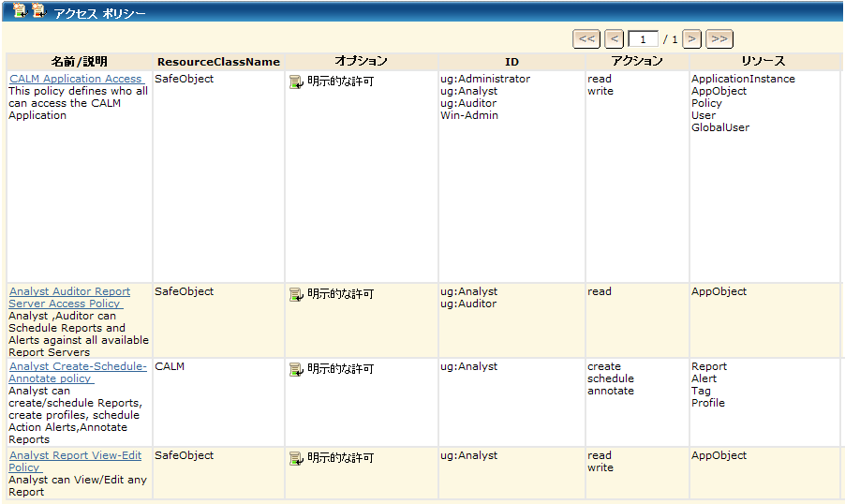845x504 pixels.
Task: Click ug:Auditor in the Analyst Auditor Report row
Action: pyautogui.click(x=468, y=304)
